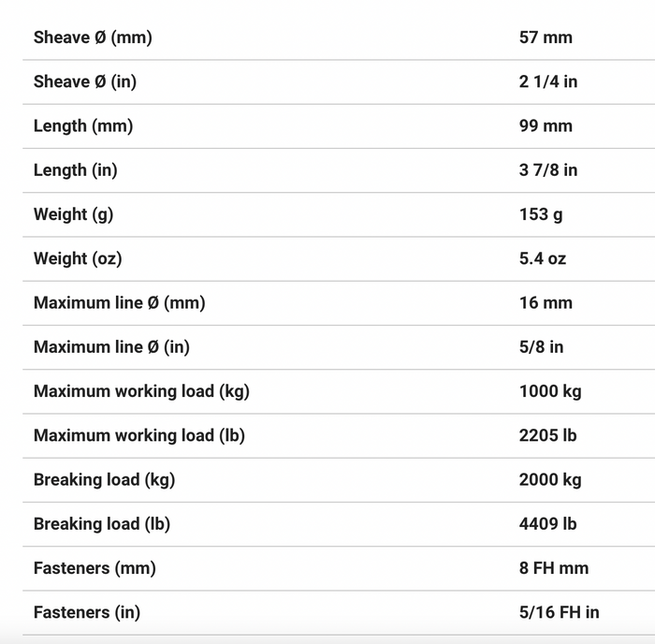Select the Sheave Ø (in) row label

point(85,82)
